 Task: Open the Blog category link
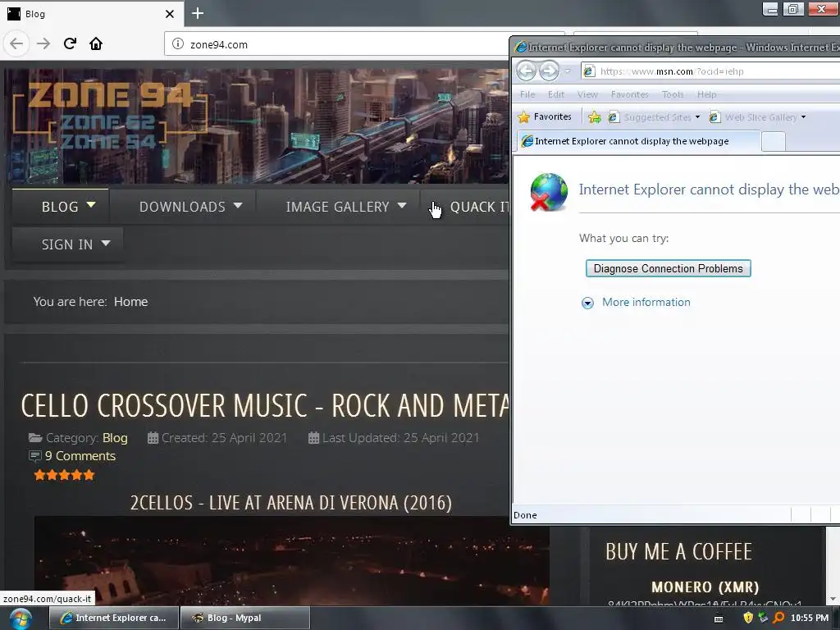pos(115,438)
